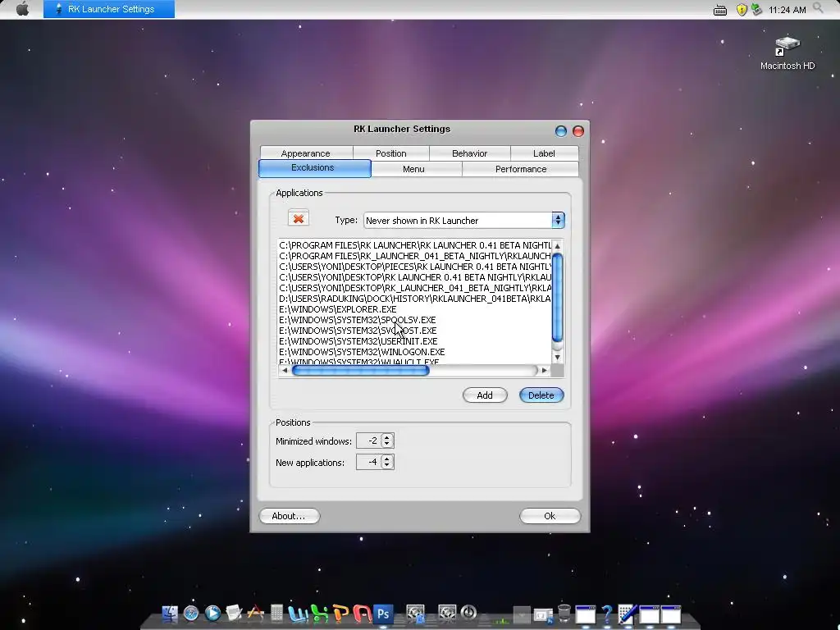Click the Add button
Screen dimensions: 840x630
click(x=485, y=395)
